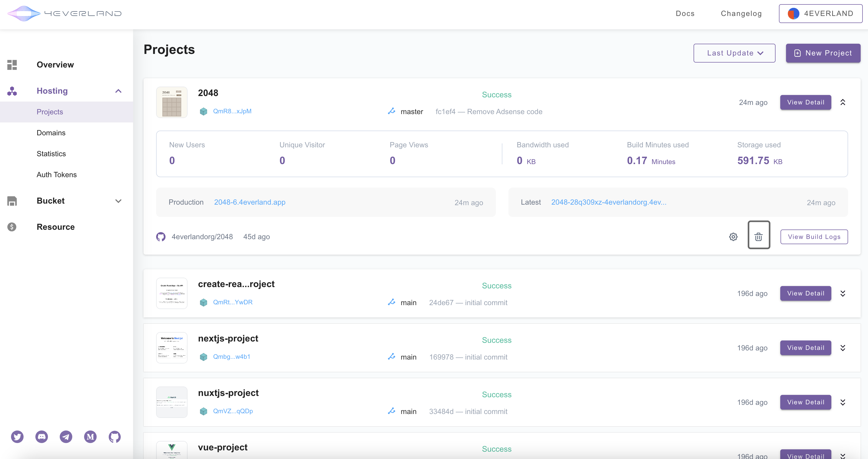Screen dimensions: 868x459
Task: Open the Discord social link icon
Action: click(41, 437)
